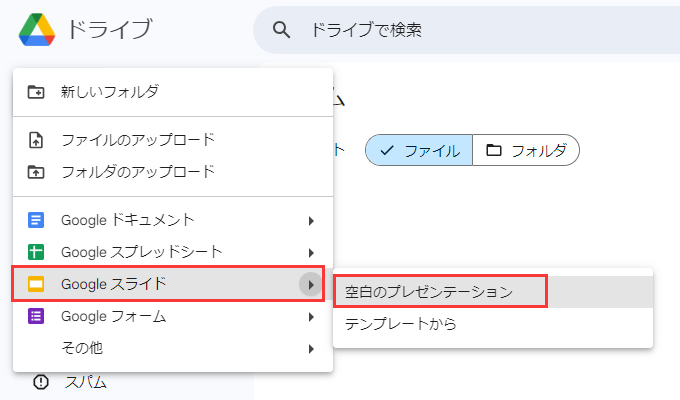Image resolution: width=680 pixels, height=400 pixels.
Task: Choose 新しいフォルダ from the menu
Action: pos(173,92)
